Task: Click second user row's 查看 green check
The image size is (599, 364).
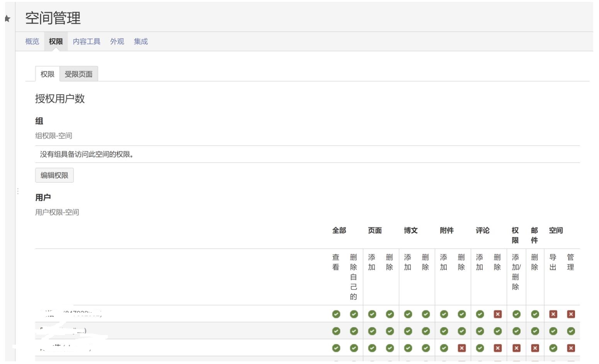Action: [x=336, y=331]
